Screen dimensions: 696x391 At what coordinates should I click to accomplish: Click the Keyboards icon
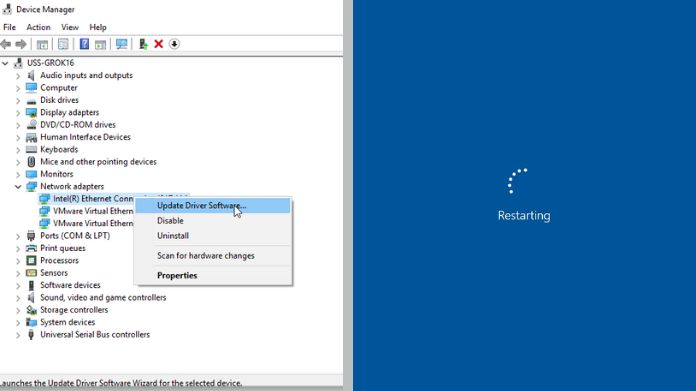tap(31, 150)
